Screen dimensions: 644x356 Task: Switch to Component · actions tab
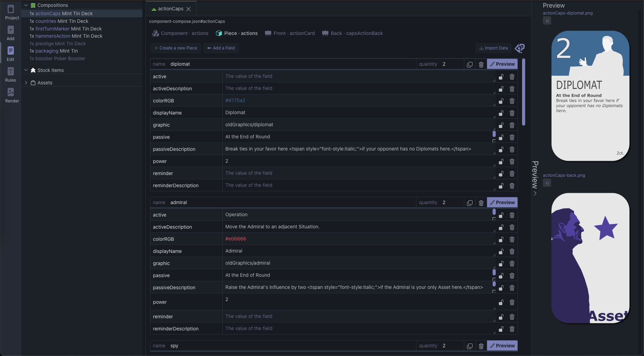[x=180, y=33]
